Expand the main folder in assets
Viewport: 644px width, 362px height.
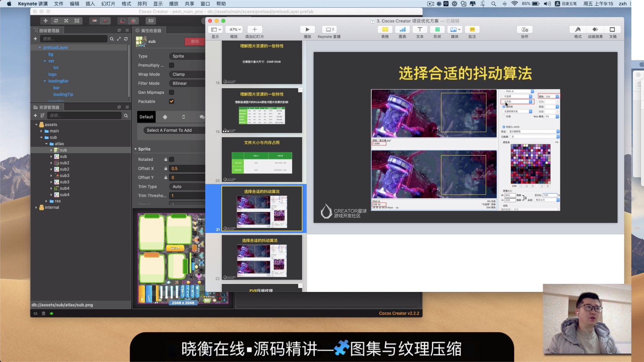pyautogui.click(x=41, y=131)
